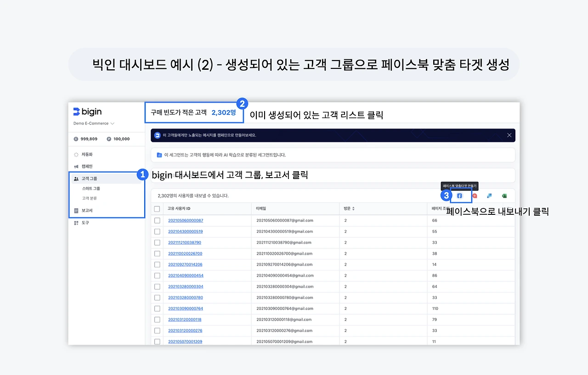The width and height of the screenshot is (588, 375).
Task: Click the 캠페인 megaphone icon in sidebar
Action: tap(76, 166)
